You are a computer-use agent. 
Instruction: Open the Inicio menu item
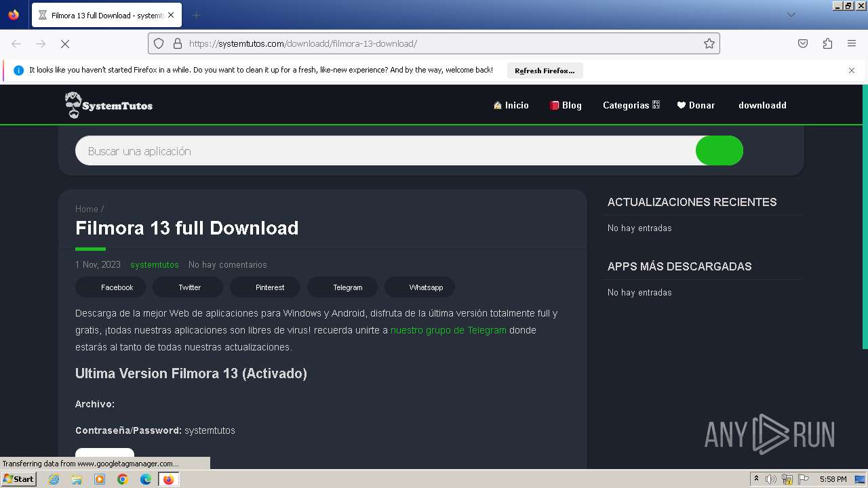(511, 105)
